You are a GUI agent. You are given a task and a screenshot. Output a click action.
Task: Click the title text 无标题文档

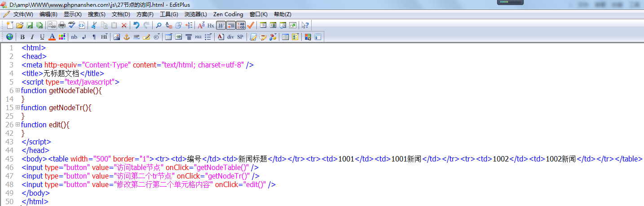[x=61, y=73]
